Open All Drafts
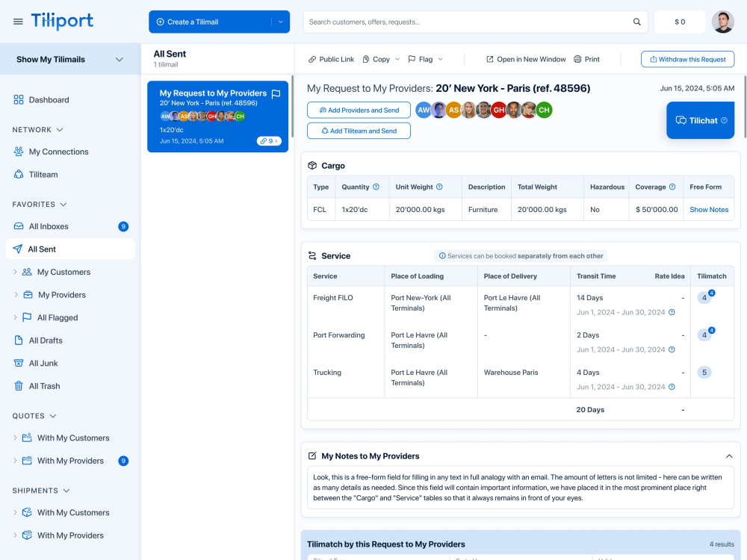747x560 pixels. [x=38, y=340]
